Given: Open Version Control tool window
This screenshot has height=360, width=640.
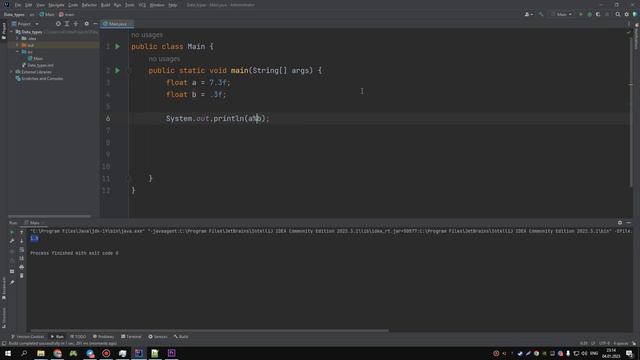Looking at the screenshot, I should click(x=27, y=337).
